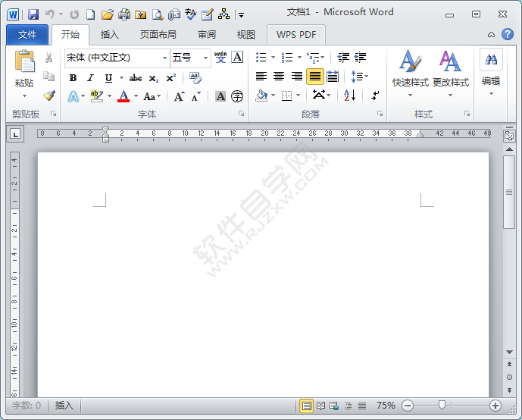This screenshot has height=420, width=522.
Task: Click the Format Painter brush icon
Action: pos(49,96)
